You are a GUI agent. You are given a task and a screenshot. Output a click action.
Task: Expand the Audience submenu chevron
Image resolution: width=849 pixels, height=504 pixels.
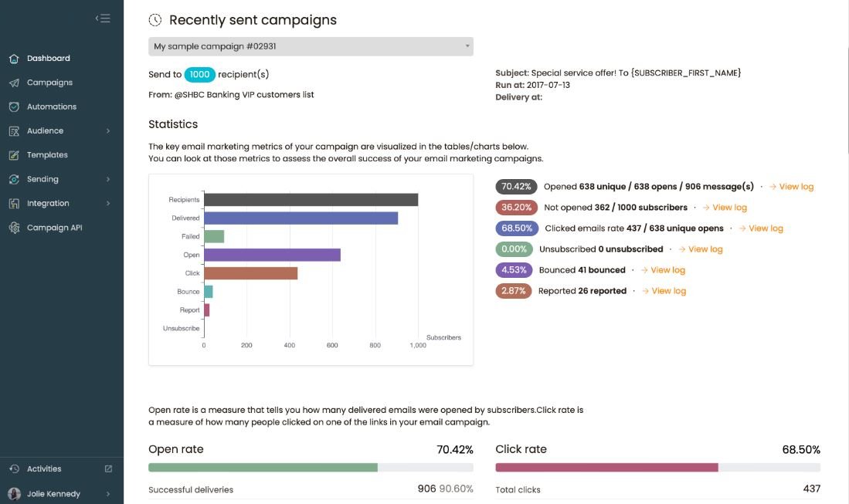pos(108,131)
